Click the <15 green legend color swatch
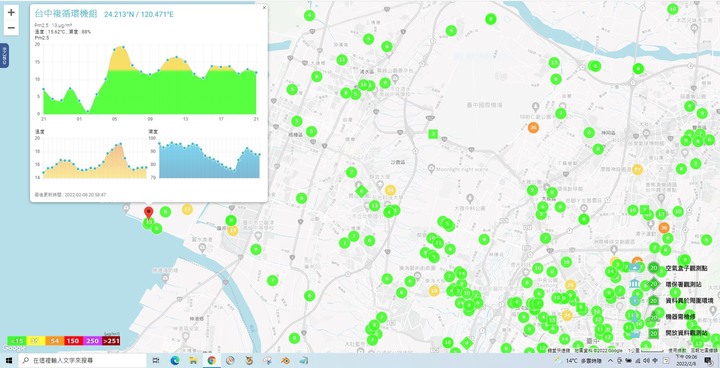 coord(17,341)
